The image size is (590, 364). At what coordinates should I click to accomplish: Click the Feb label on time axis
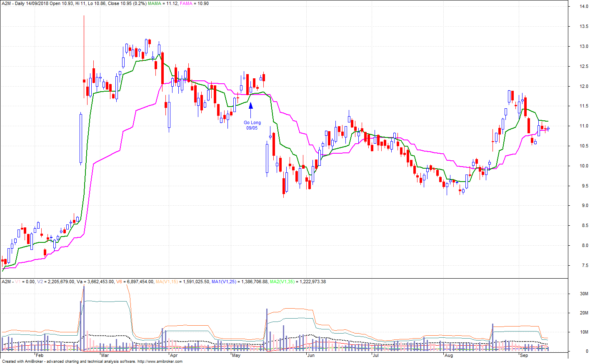40,356
